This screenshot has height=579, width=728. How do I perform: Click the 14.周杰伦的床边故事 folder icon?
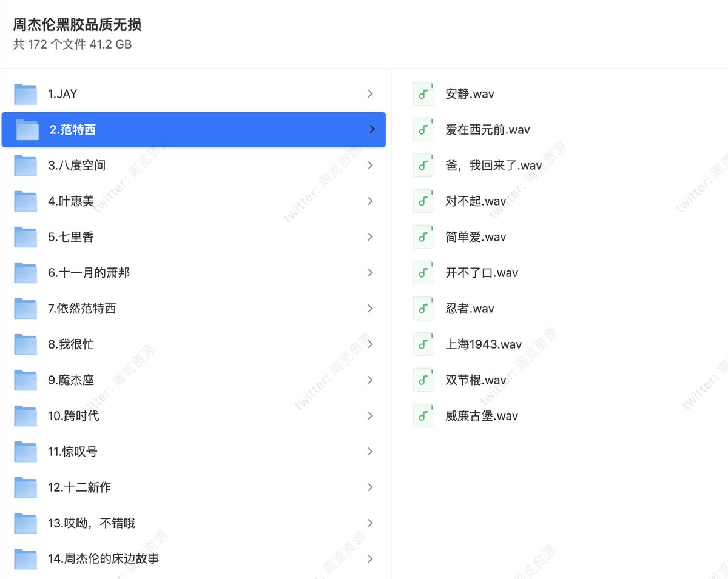[25, 559]
